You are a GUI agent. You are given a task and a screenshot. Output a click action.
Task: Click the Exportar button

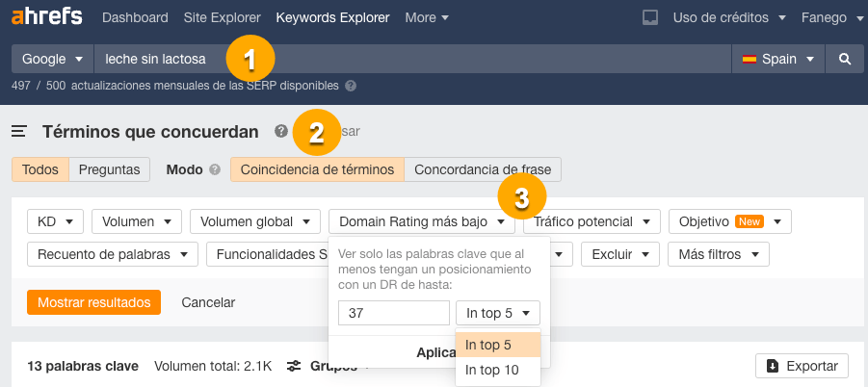pyautogui.click(x=802, y=366)
